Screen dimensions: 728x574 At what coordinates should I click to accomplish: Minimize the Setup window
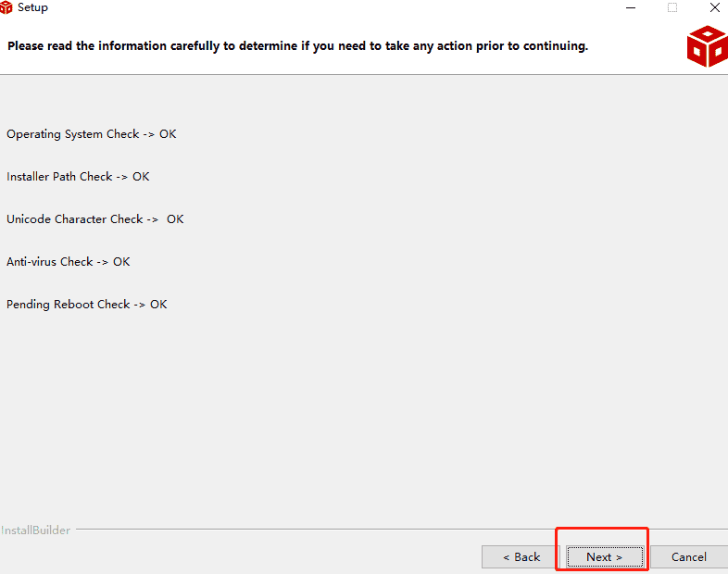click(x=631, y=8)
